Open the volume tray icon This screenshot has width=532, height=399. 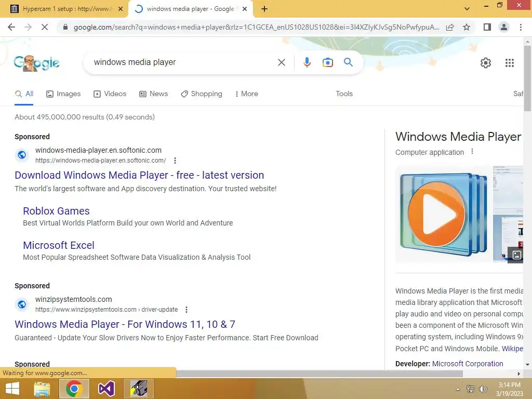tap(483, 389)
